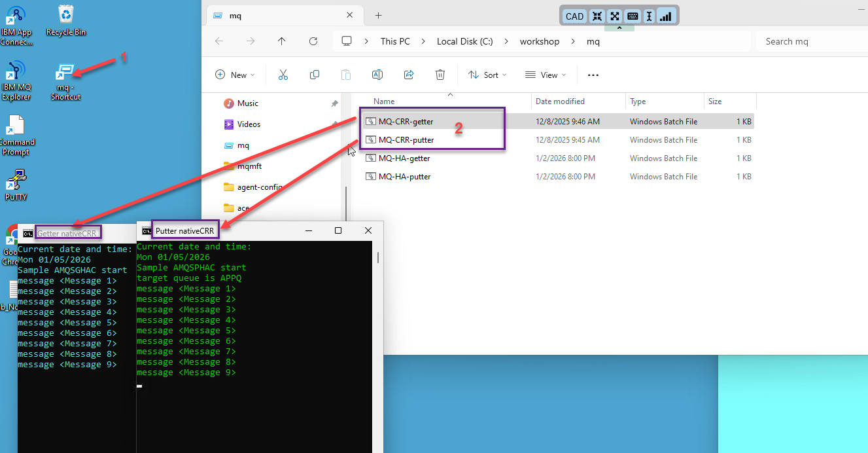Open Command Prompt desktop icon
The height and width of the screenshot is (453, 868).
(x=16, y=136)
